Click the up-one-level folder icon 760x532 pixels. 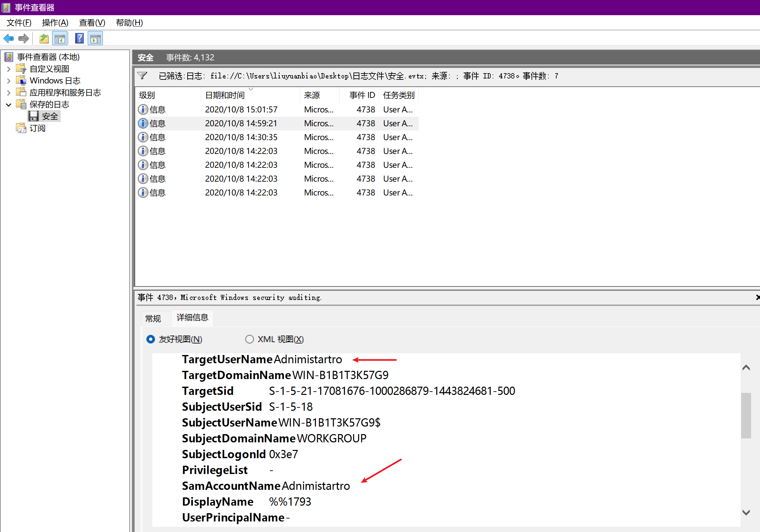(x=44, y=39)
